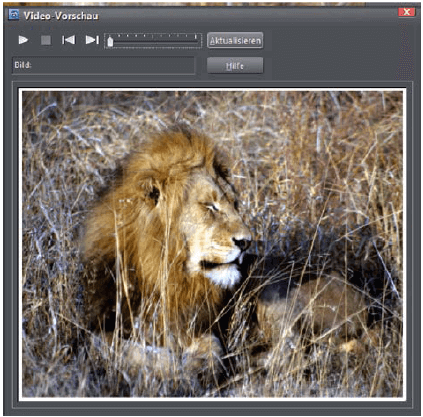This screenshot has width=423, height=417.
Task: Jump to the previous frame
Action: click(68, 40)
